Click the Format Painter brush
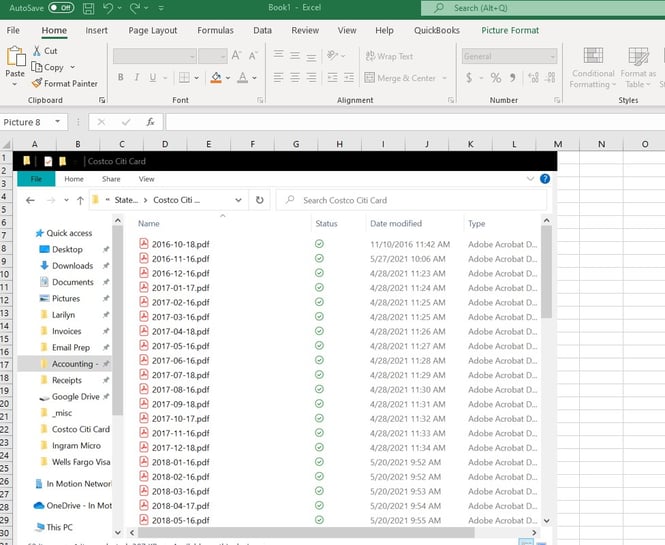665x545 pixels. (37, 83)
